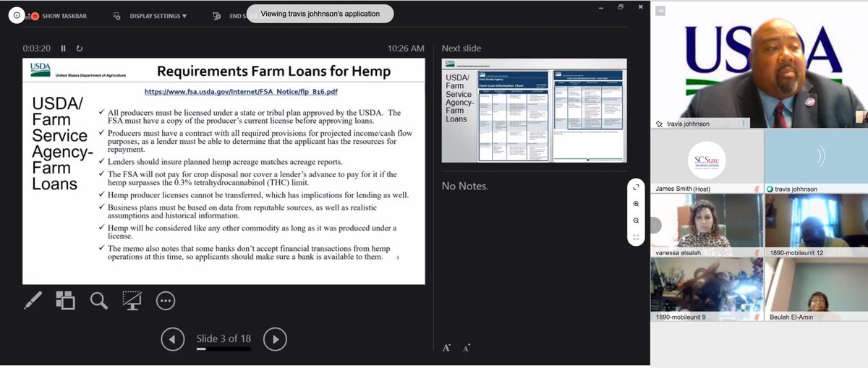The width and height of the screenshot is (868, 368).
Task: Click the Slide 3 of 18 counter
Action: tap(224, 338)
